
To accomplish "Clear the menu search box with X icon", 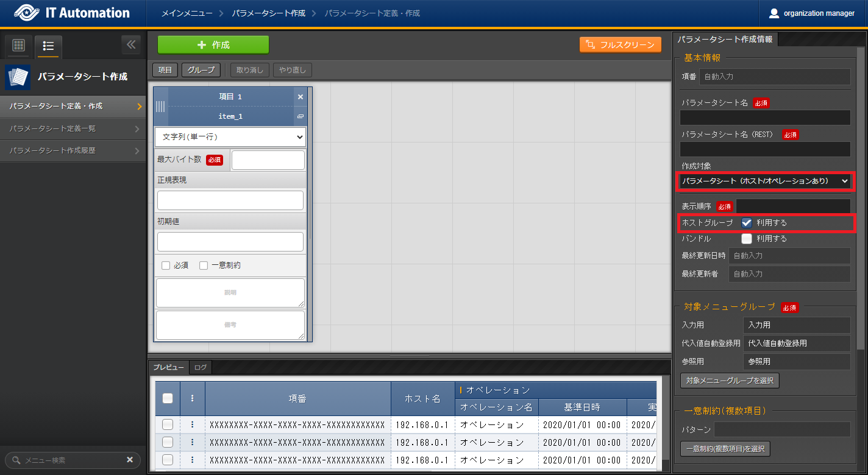I will click(130, 460).
